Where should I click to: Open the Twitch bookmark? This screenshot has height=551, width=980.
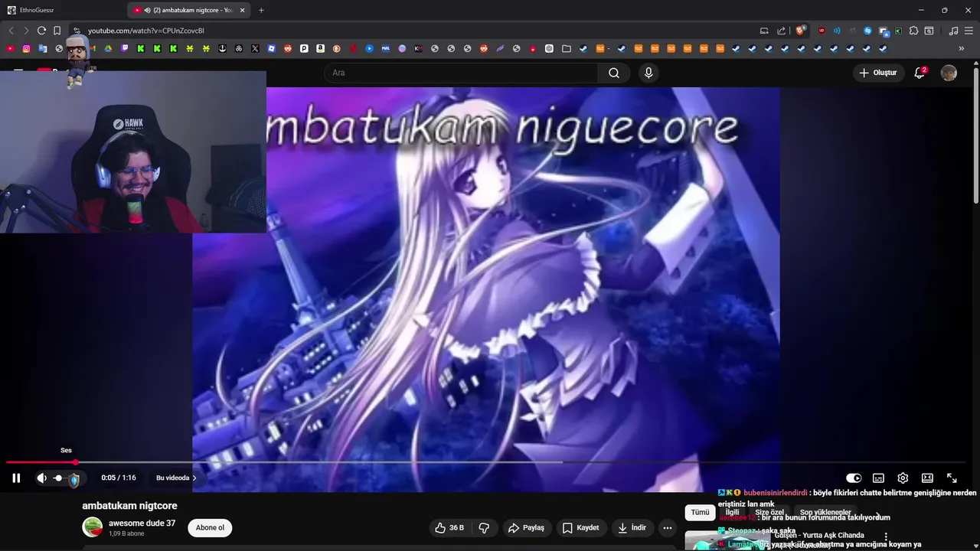click(x=124, y=48)
